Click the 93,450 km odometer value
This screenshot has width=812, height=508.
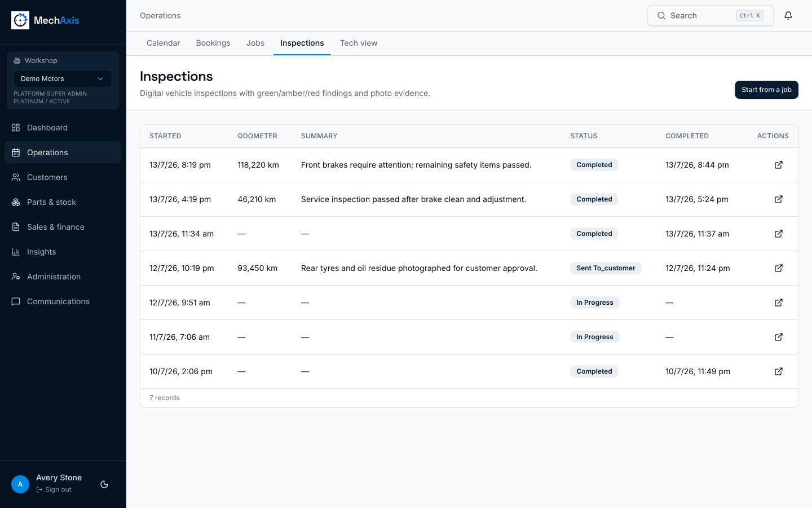pos(258,268)
